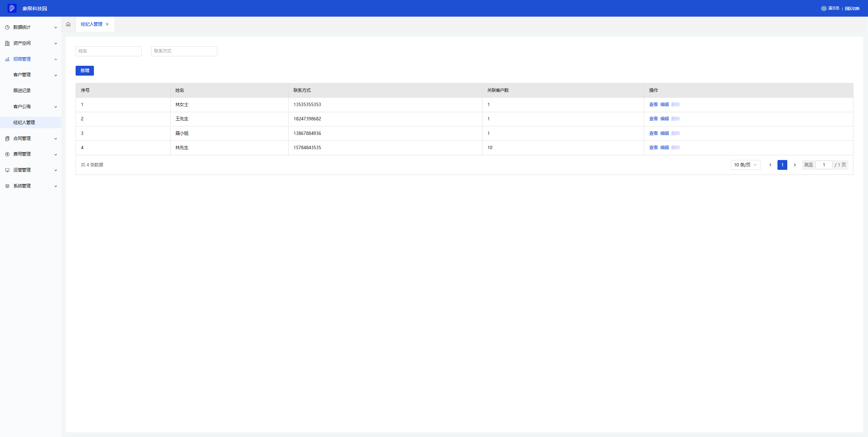Edit the 王先生 broker row
The width and height of the screenshot is (868, 437).
tap(664, 119)
